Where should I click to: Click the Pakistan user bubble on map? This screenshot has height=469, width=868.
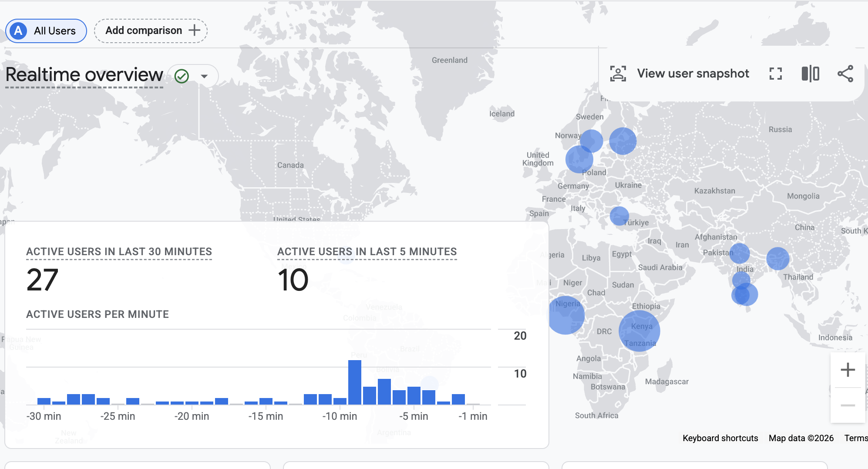point(739,253)
